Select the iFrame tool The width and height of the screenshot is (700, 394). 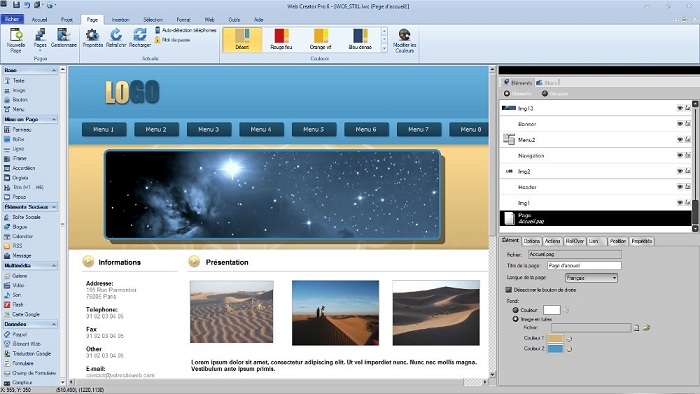click(x=16, y=158)
